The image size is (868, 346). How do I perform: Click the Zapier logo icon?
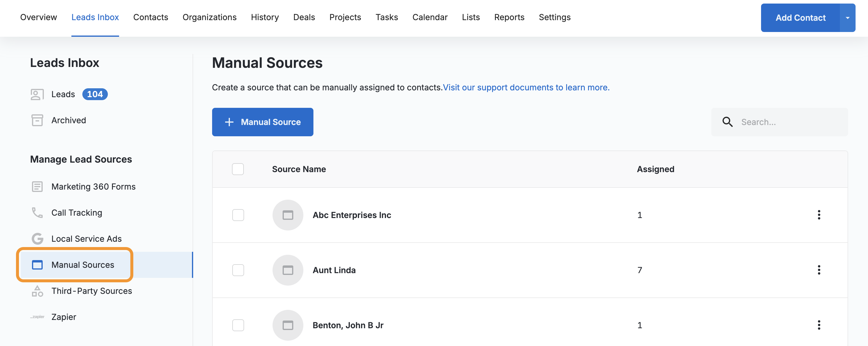(37, 317)
